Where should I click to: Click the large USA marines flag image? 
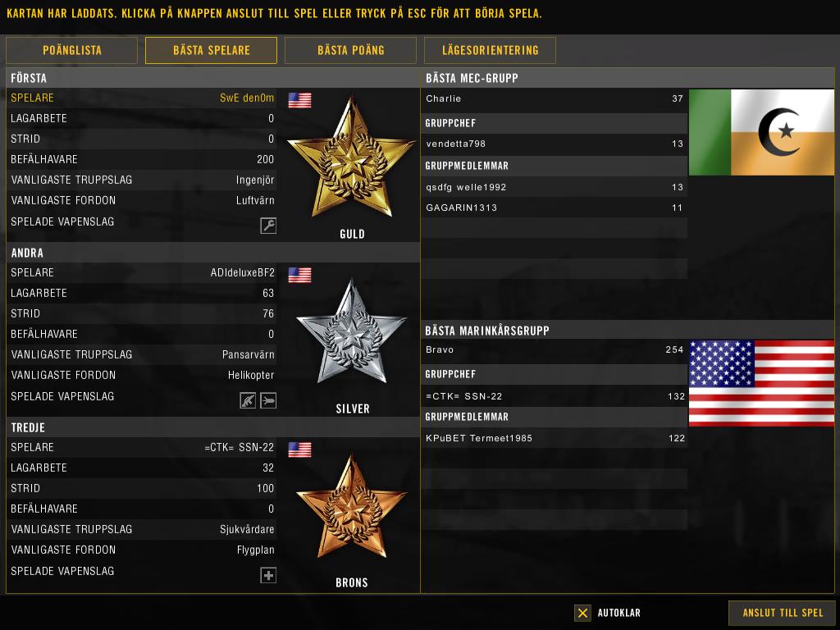coord(761,383)
